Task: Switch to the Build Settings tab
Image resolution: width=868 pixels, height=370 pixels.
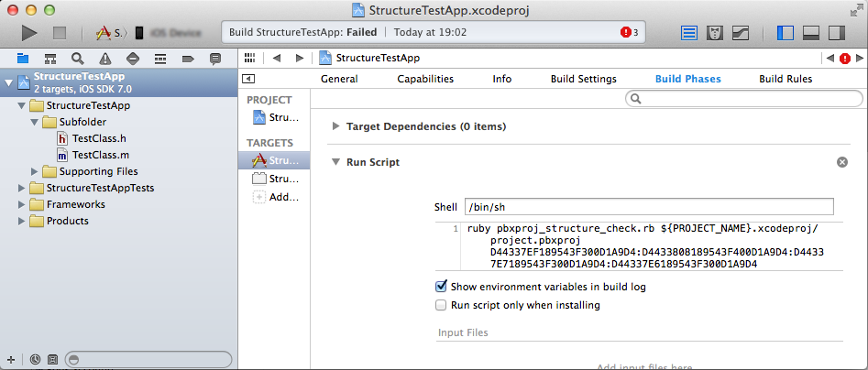Action: pyautogui.click(x=584, y=79)
